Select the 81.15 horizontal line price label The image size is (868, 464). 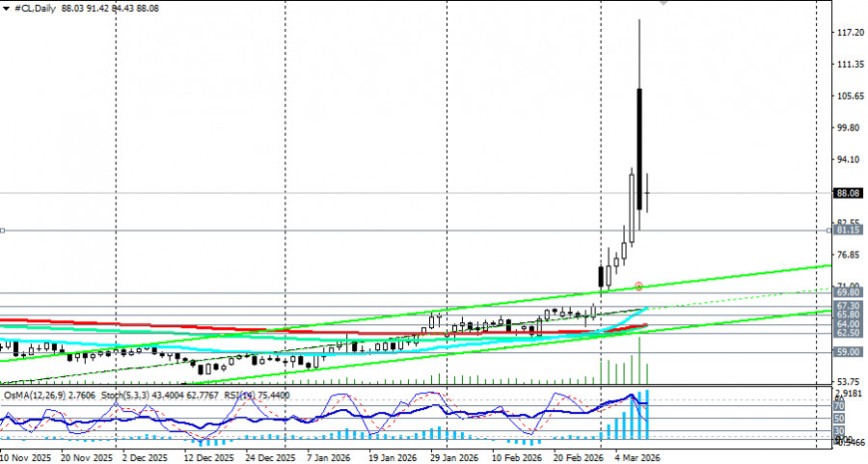click(x=848, y=230)
